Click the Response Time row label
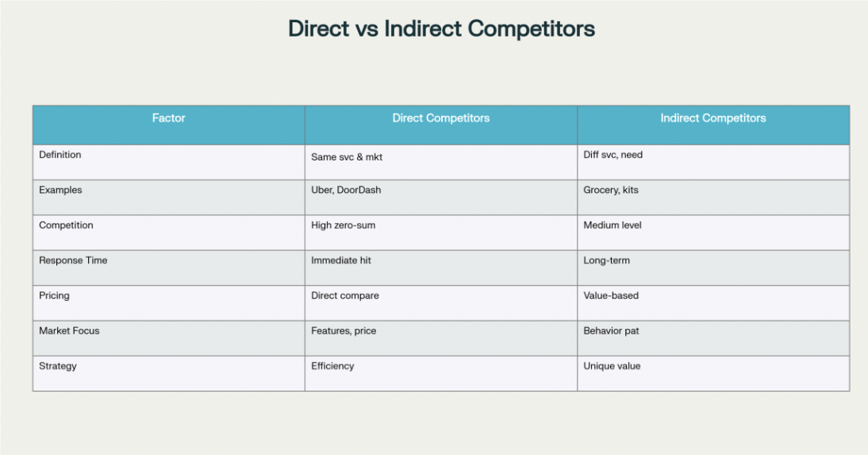This screenshot has height=459, width=868. pos(73,260)
